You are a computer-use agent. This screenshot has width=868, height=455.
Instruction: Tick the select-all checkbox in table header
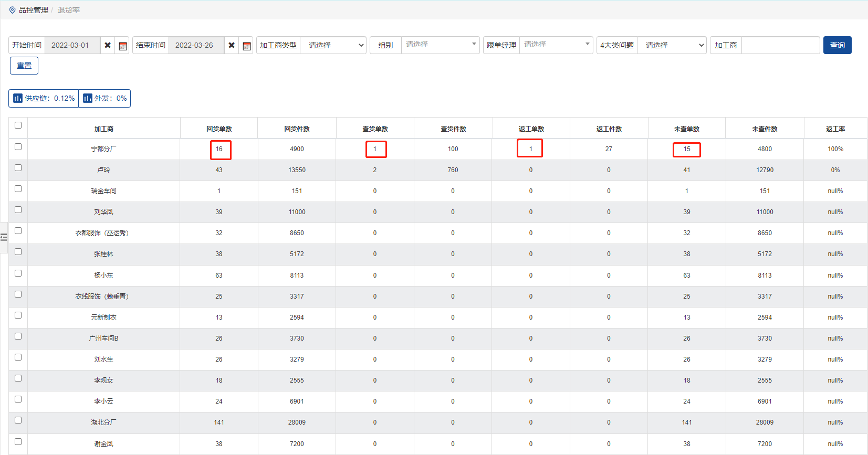coord(18,125)
